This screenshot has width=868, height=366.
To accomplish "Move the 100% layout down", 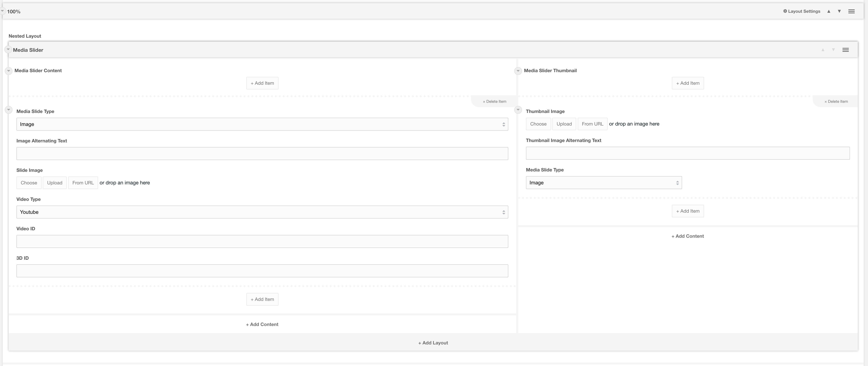I will [839, 11].
